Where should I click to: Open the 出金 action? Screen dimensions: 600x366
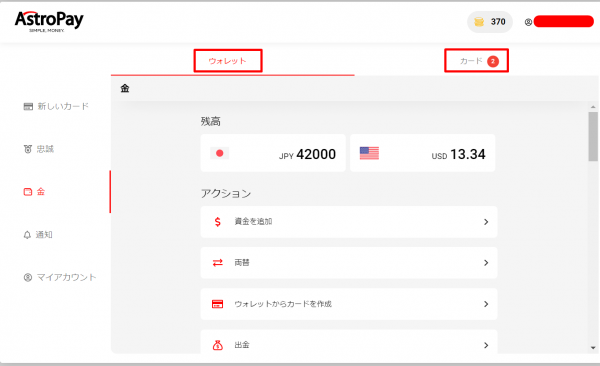(349, 341)
